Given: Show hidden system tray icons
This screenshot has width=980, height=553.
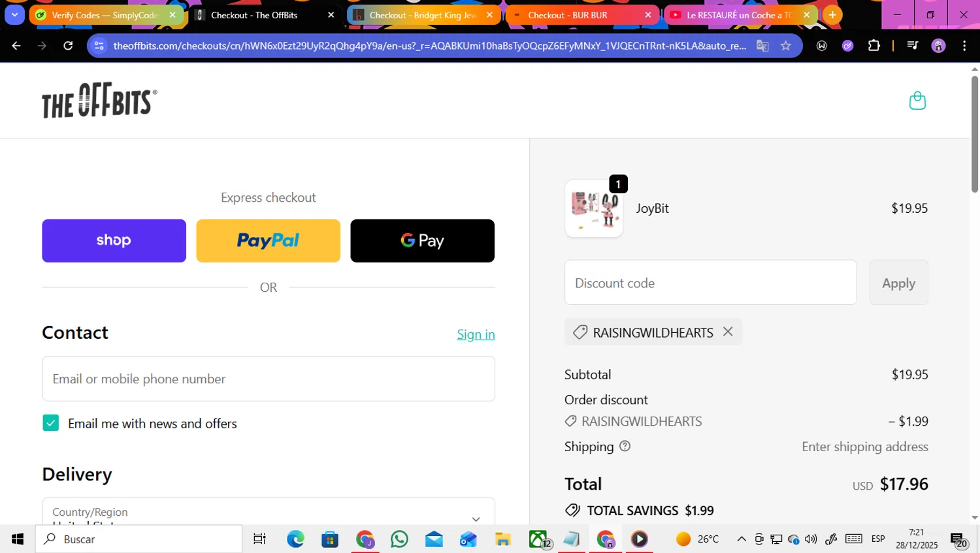Looking at the screenshot, I should click(x=742, y=539).
